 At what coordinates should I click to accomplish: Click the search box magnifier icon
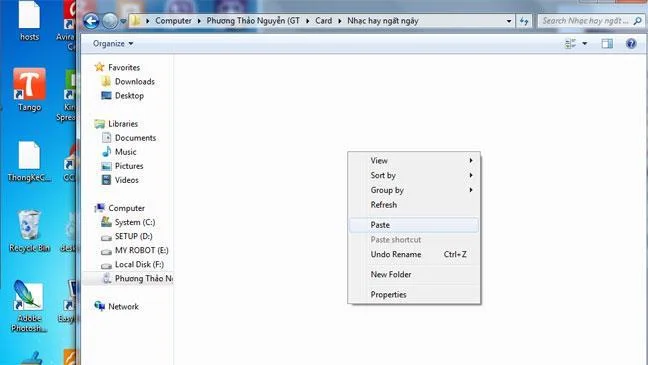[638, 21]
